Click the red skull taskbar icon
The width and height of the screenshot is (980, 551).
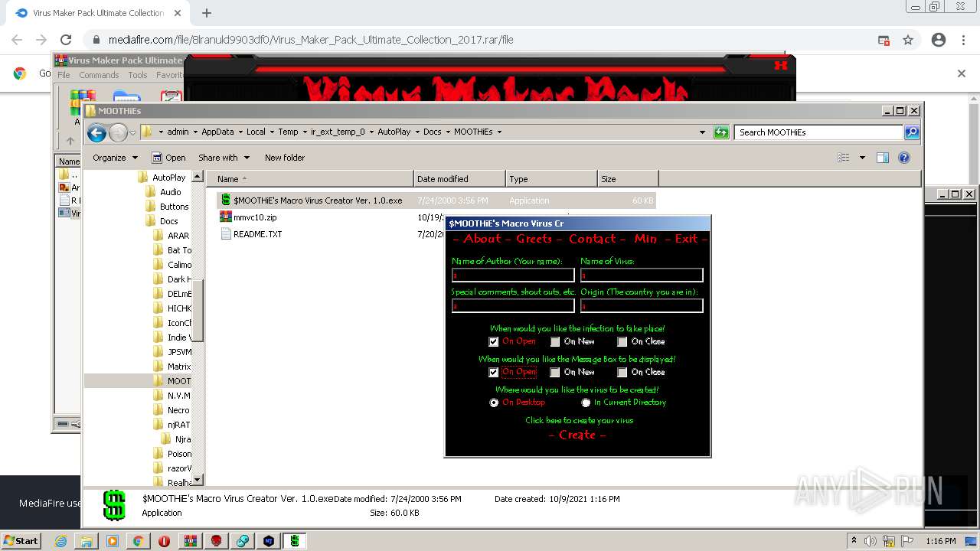(x=217, y=540)
